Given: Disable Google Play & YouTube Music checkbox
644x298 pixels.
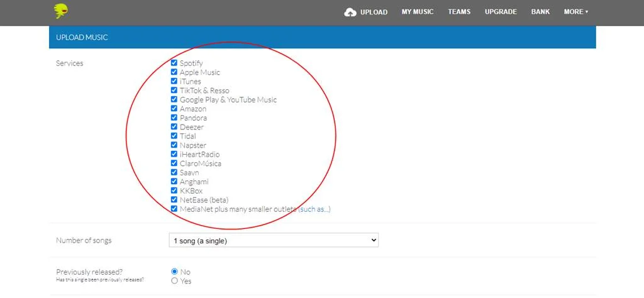Looking at the screenshot, I should point(174,99).
